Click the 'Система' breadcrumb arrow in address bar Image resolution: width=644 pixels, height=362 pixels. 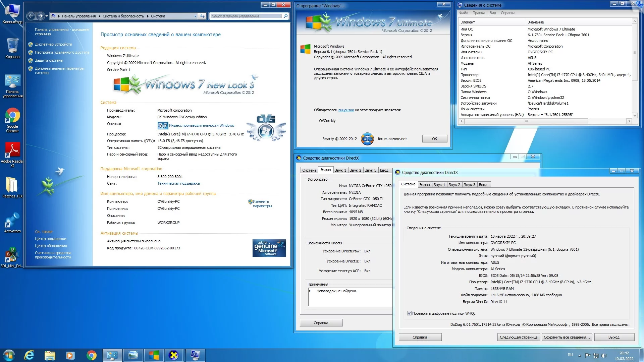[148, 16]
